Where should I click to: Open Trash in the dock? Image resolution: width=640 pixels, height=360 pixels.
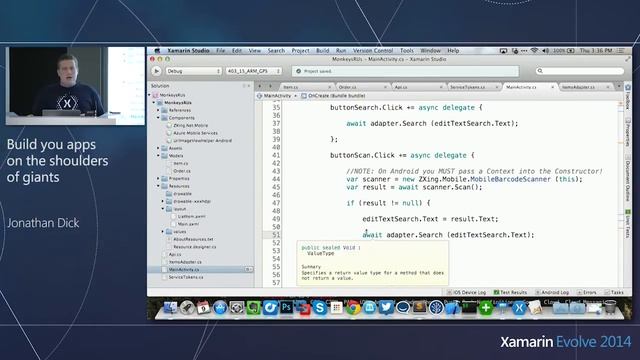tap(610, 307)
